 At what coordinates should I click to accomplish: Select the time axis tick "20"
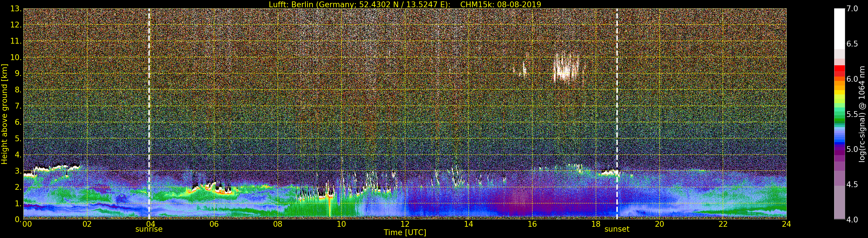(x=659, y=224)
